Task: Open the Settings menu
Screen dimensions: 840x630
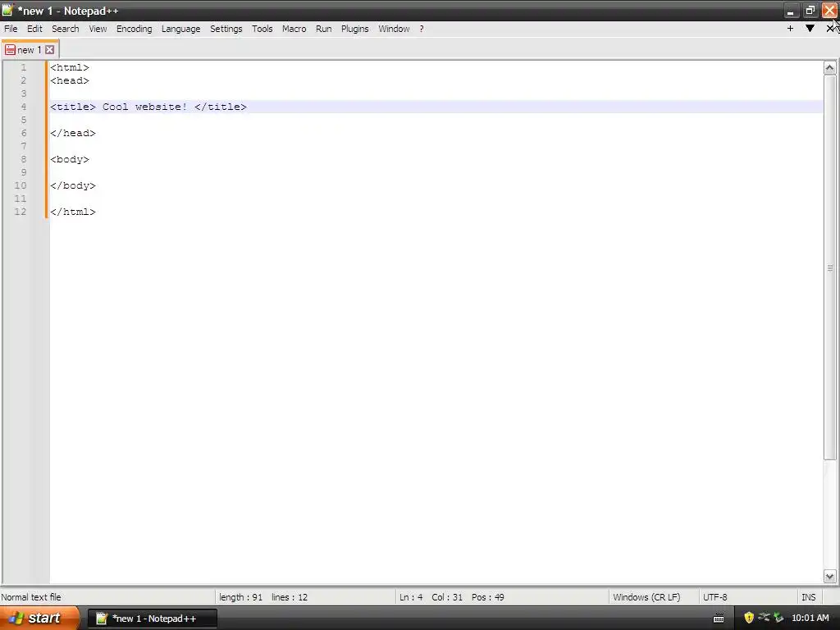Action: pos(226,29)
